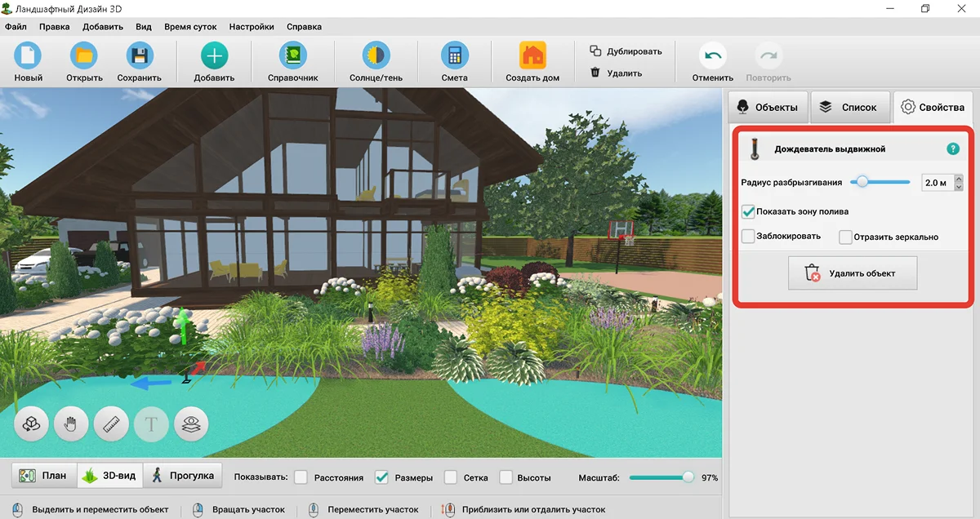Decrease spray radius with stepper down arrow
Viewport: 980px width, 519px height.
click(x=958, y=187)
